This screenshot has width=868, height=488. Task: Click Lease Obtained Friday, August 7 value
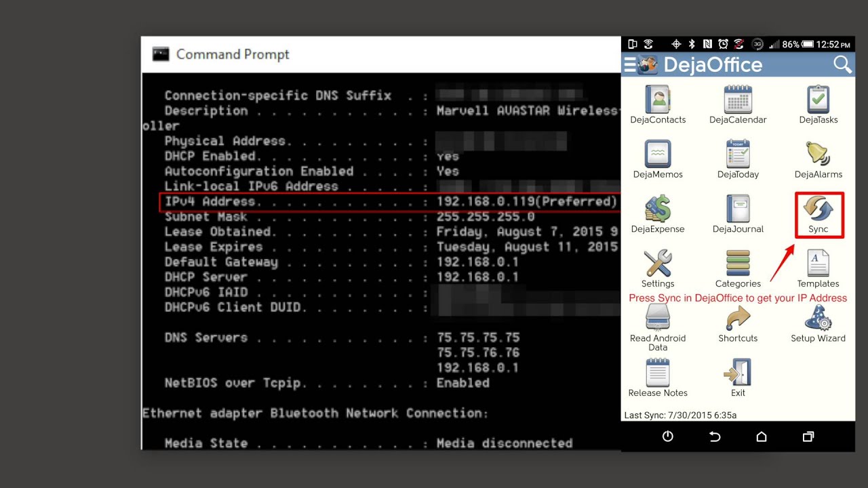528,232
